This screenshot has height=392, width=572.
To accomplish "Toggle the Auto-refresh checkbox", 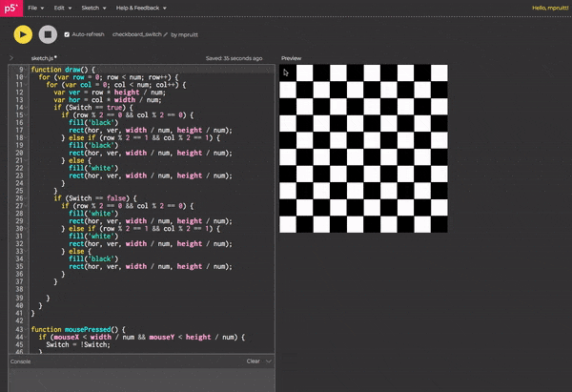I will pos(67,34).
